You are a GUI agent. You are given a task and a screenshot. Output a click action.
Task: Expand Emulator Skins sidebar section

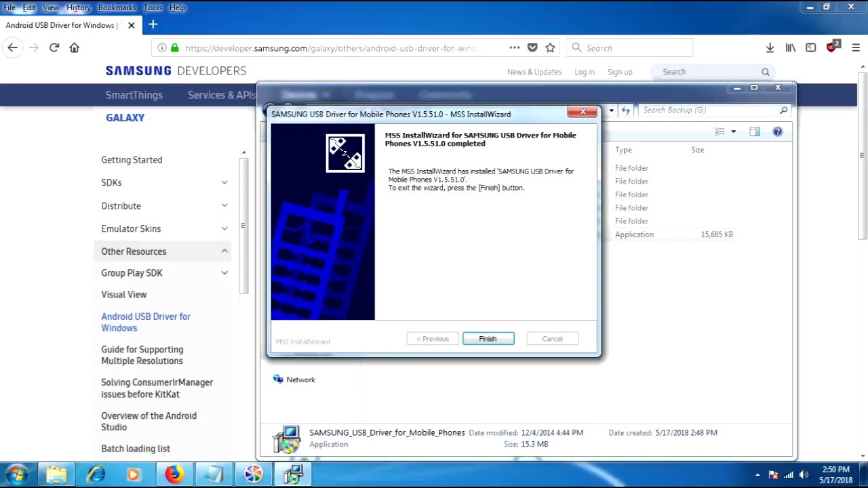point(224,228)
